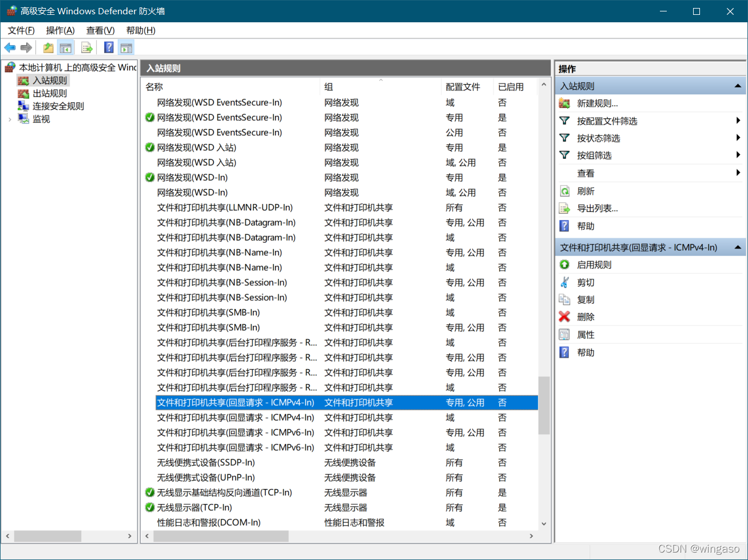Open the 按组筛选 submenu arrow
This screenshot has width=748, height=560.
click(738, 155)
